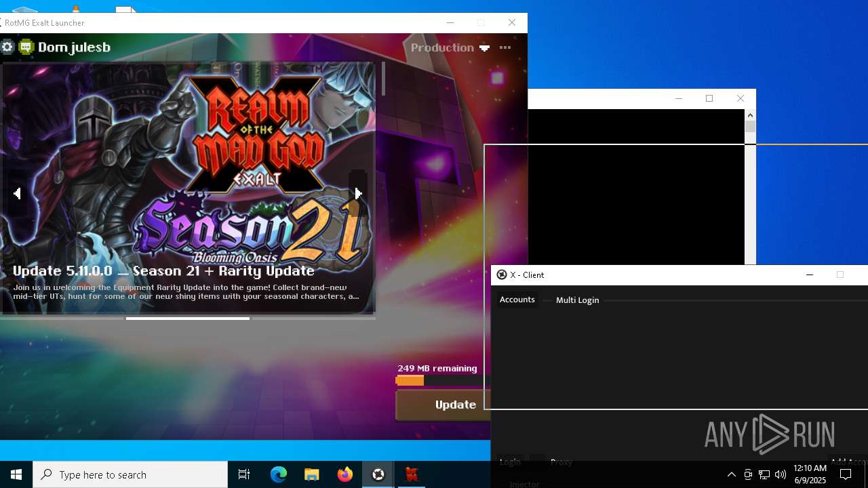Switch to Multi Login tab in X - Client
This screenshot has width=868, height=488.
[578, 300]
